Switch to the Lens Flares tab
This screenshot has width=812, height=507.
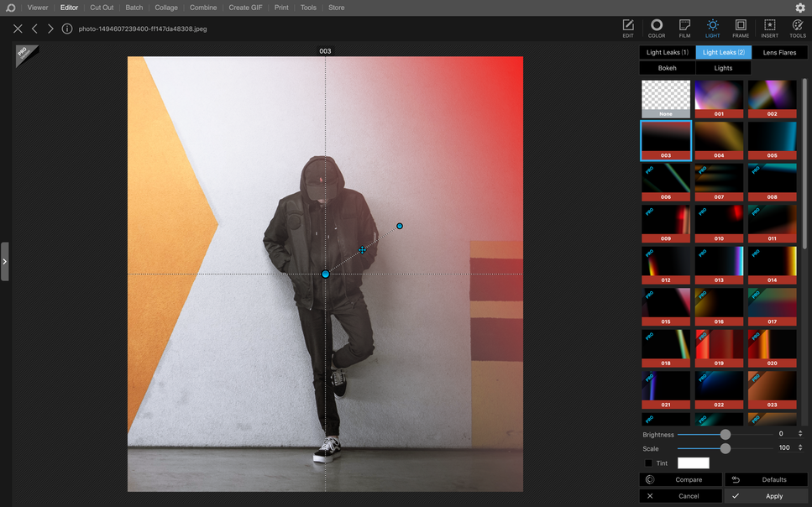[x=778, y=52]
